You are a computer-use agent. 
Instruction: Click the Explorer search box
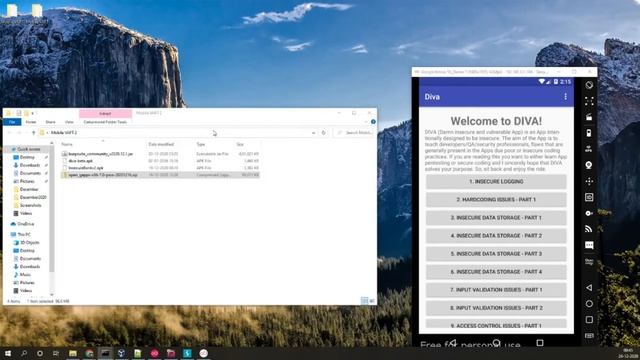[354, 133]
